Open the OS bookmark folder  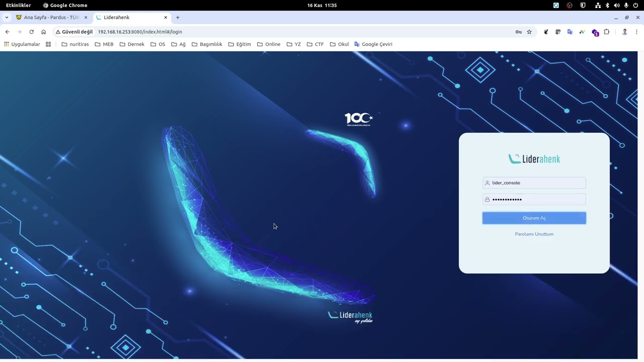157,44
